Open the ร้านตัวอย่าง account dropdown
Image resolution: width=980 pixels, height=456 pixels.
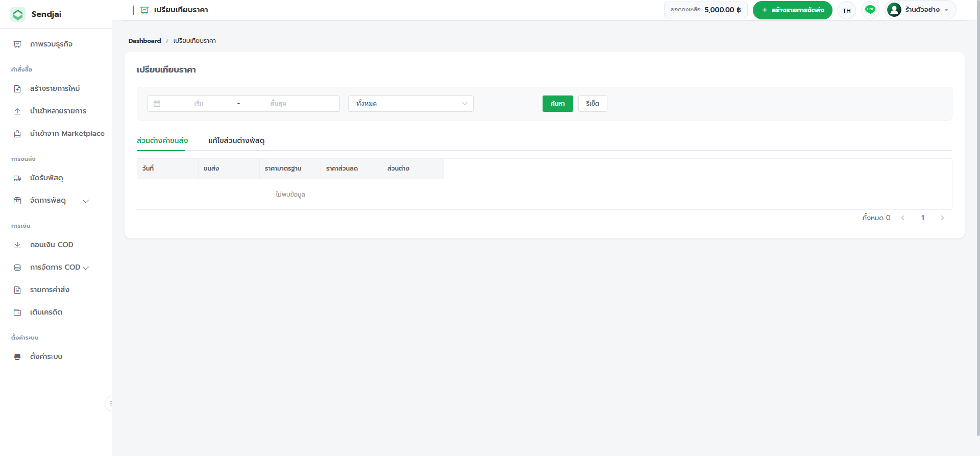(920, 10)
